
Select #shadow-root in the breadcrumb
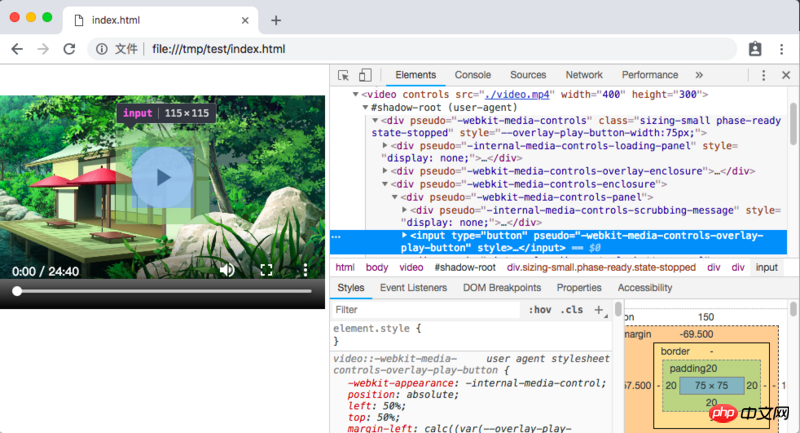point(465,267)
